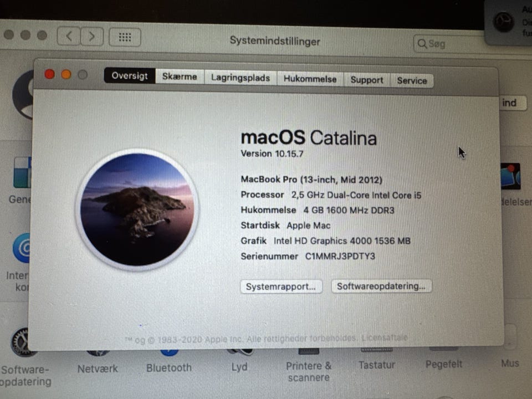The image size is (532, 399).
Task: Click the 'macOS Catalina' heading
Action: (x=309, y=138)
